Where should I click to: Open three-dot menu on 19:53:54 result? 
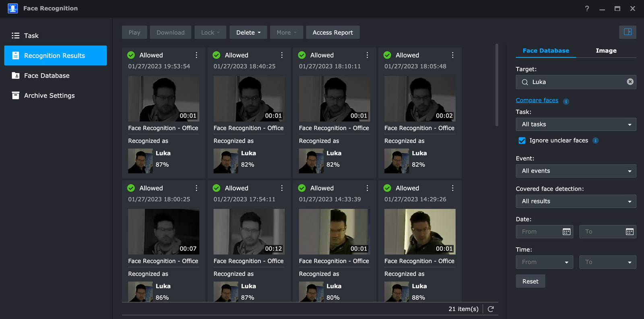196,55
